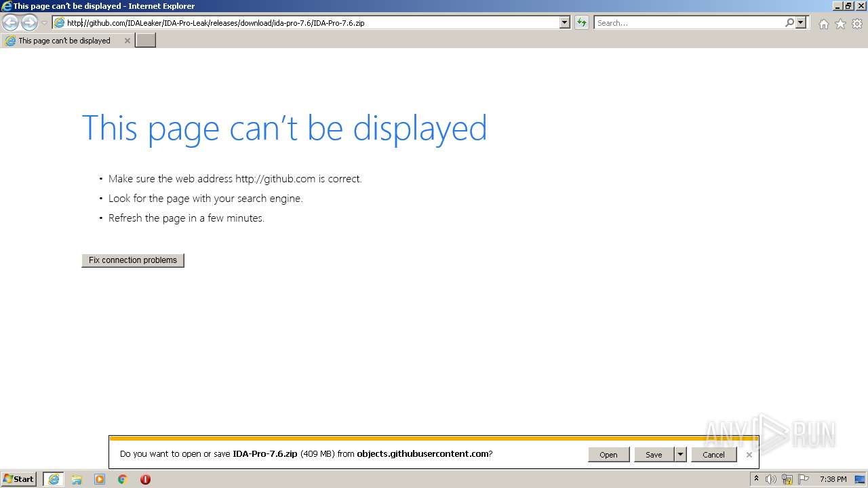Viewport: 868px width, 488px height.
Task: Open the Tools gear icon
Action: coord(857,24)
